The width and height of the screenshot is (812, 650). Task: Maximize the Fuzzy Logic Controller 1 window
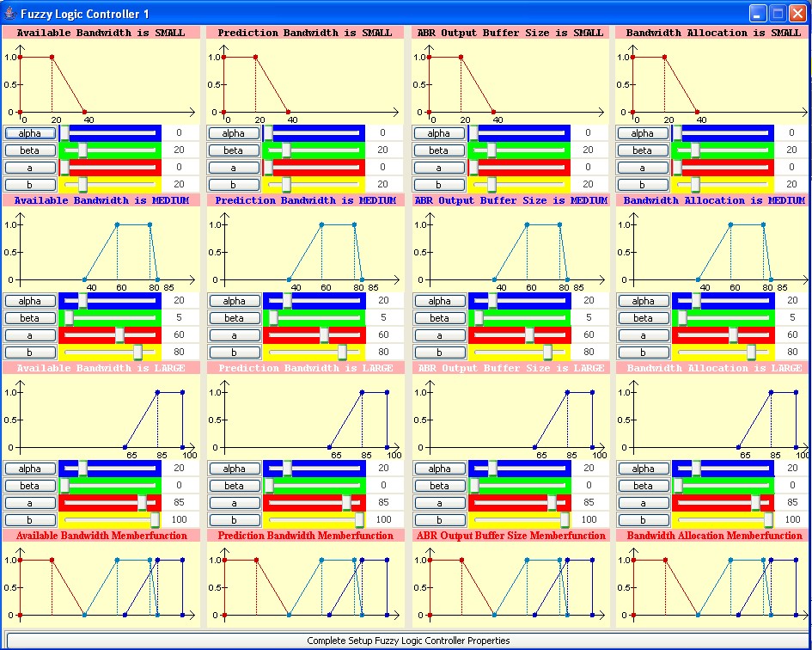pos(778,13)
